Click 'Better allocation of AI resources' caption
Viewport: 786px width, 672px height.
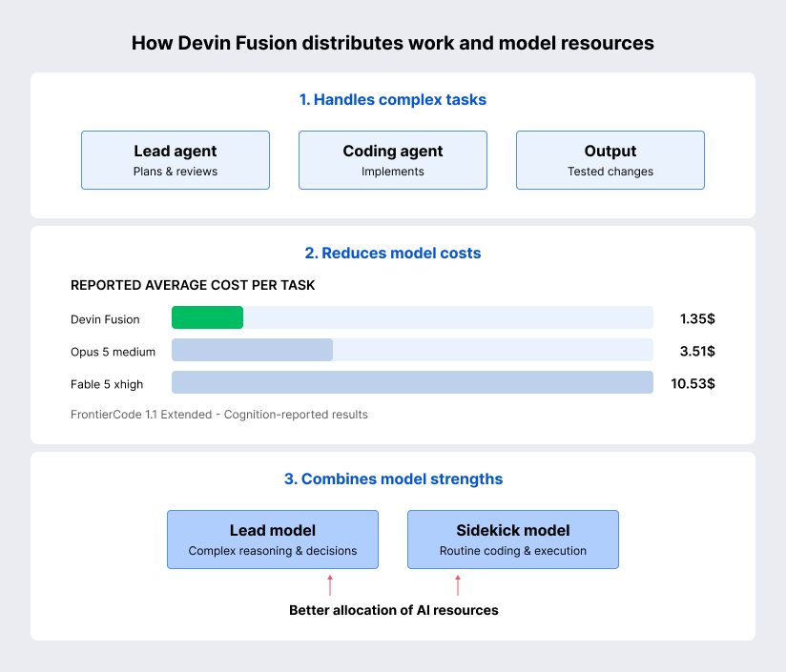click(394, 610)
